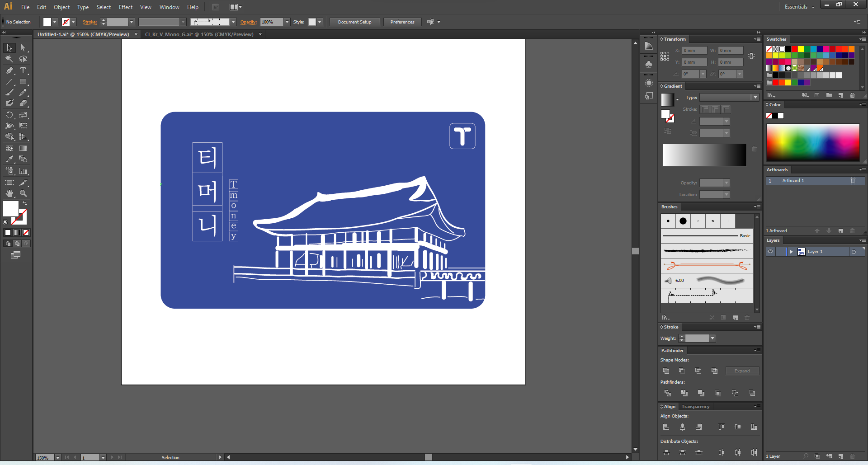Select the Gradient tool in toolbox

[23, 148]
